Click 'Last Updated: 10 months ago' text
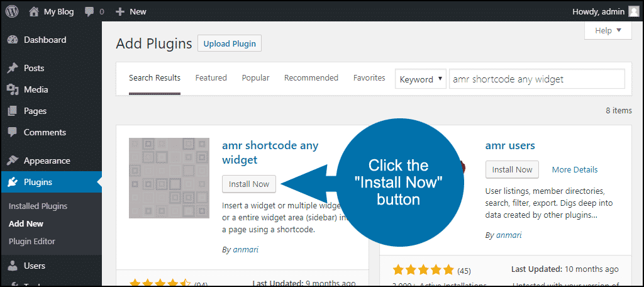Screen dimensions: 644x287 tap(565, 269)
